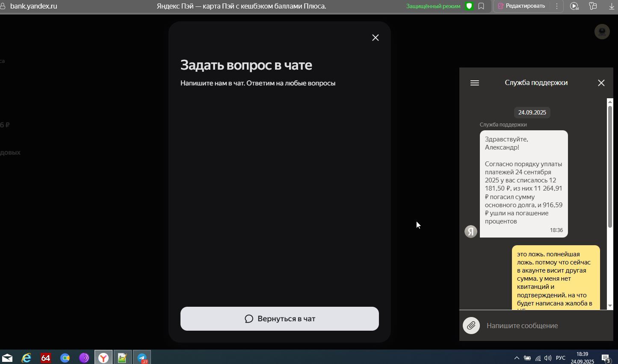Close the 'Задать вопрос в чате' dialog
Image resolution: width=618 pixels, height=364 pixels.
[x=375, y=38]
